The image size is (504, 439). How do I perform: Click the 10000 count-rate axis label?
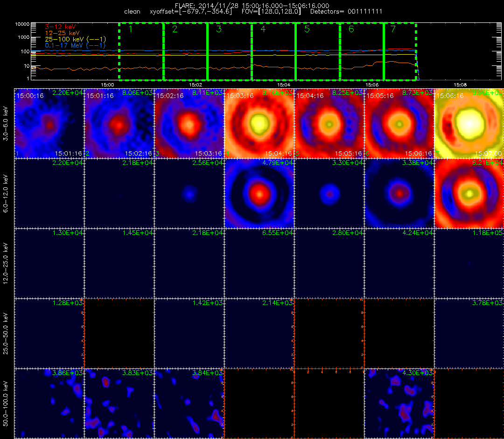click(22, 24)
